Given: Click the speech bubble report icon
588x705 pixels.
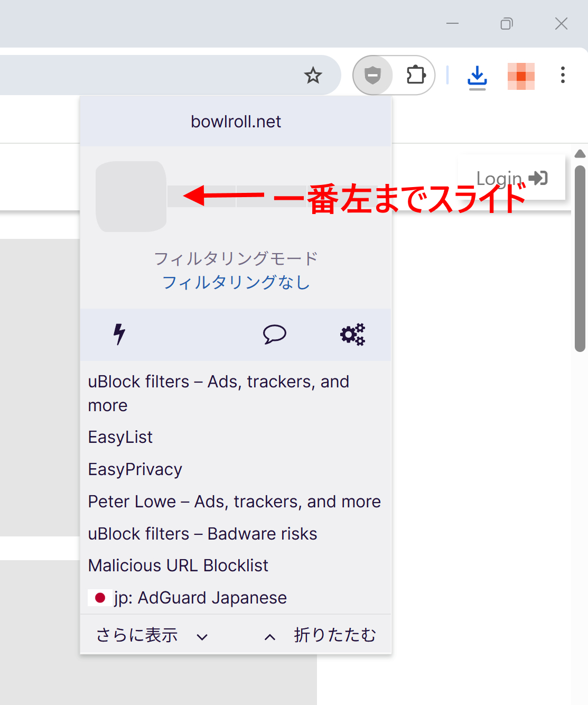Looking at the screenshot, I should [275, 334].
